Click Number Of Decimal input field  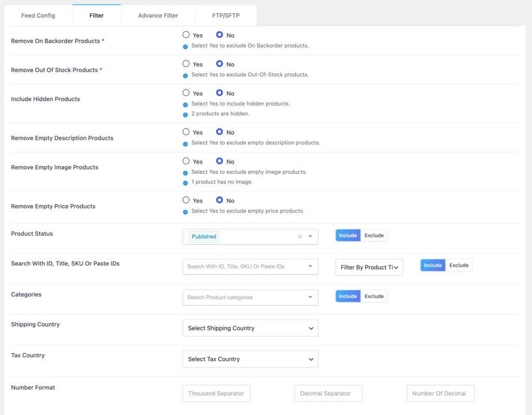coord(441,393)
